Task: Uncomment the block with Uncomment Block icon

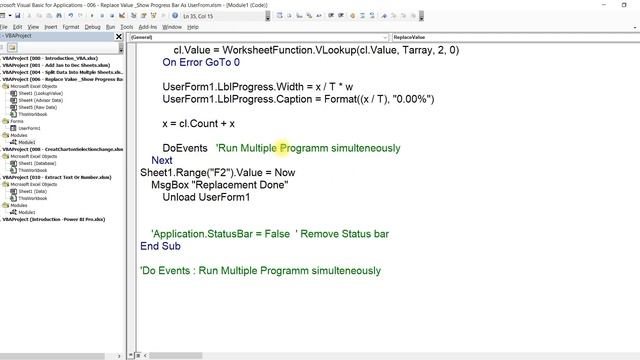Action: point(372,16)
